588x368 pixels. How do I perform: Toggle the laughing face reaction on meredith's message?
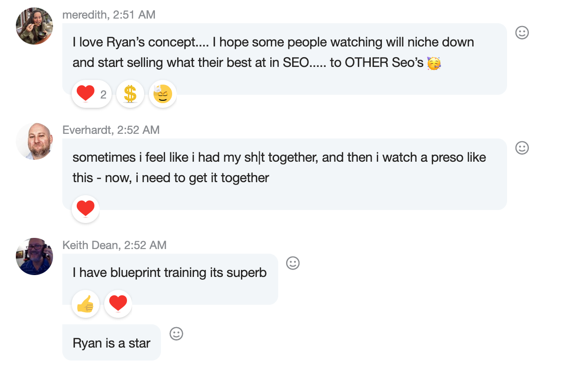(163, 94)
